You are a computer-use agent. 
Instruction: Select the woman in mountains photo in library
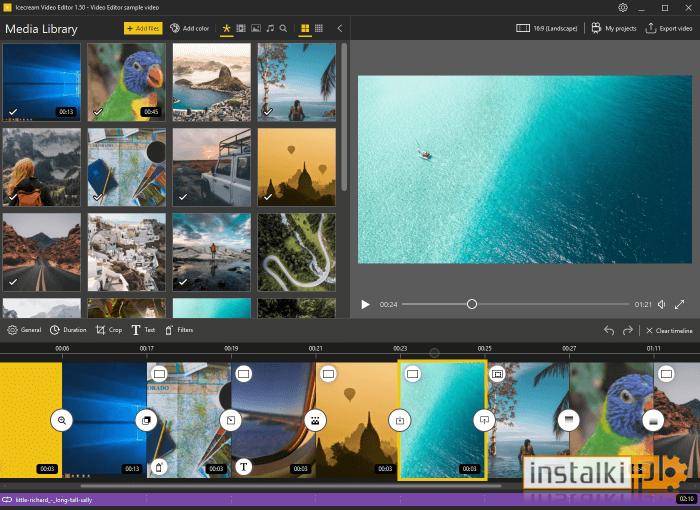pyautogui.click(x=42, y=167)
